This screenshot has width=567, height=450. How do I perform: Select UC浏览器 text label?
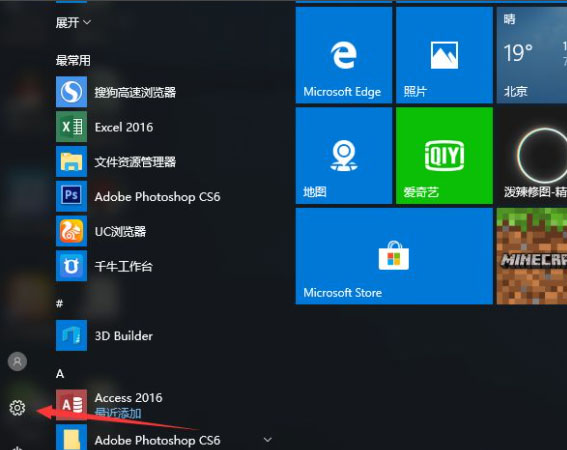[120, 232]
